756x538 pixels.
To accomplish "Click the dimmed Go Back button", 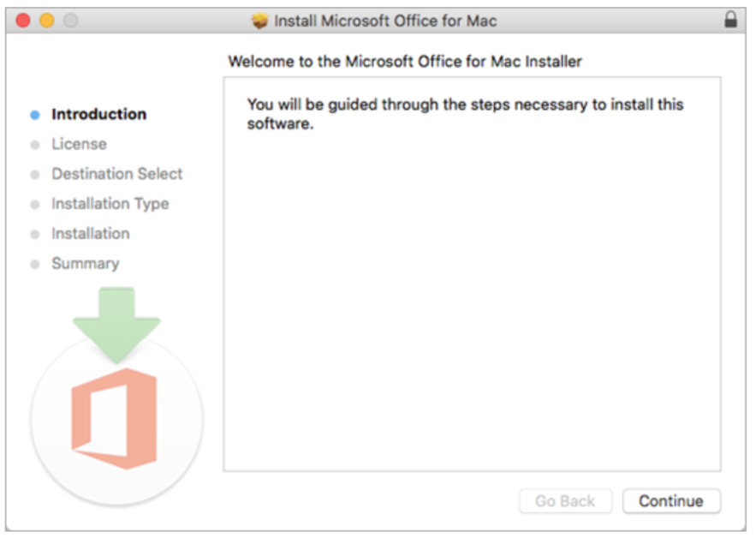I will click(x=565, y=501).
